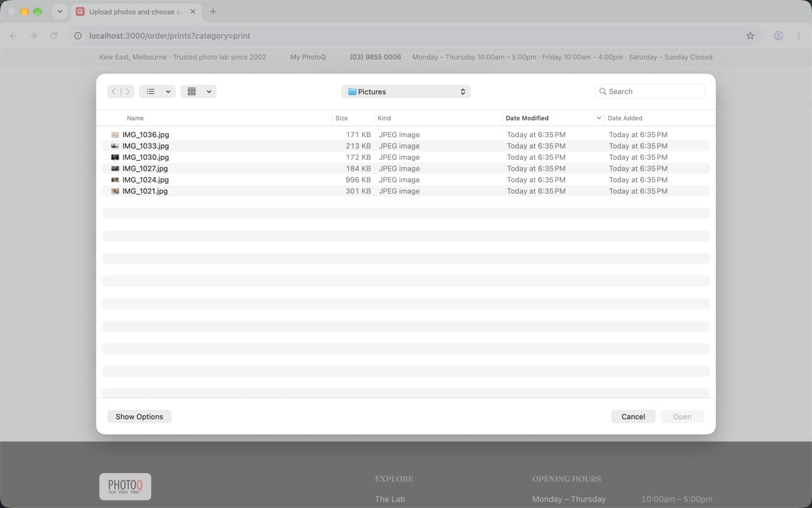This screenshot has width=812, height=508.
Task: Click the 301 KB size cell
Action: (358, 191)
